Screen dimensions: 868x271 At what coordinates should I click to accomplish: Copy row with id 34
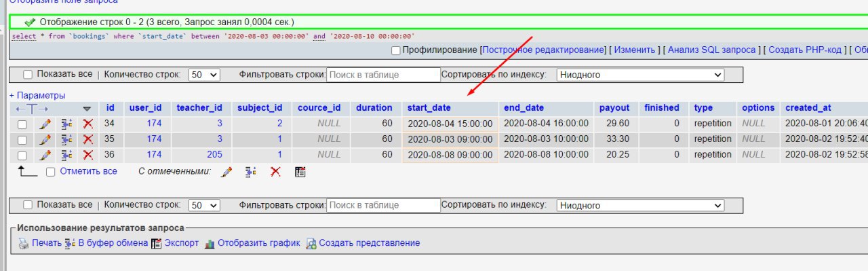(x=66, y=124)
